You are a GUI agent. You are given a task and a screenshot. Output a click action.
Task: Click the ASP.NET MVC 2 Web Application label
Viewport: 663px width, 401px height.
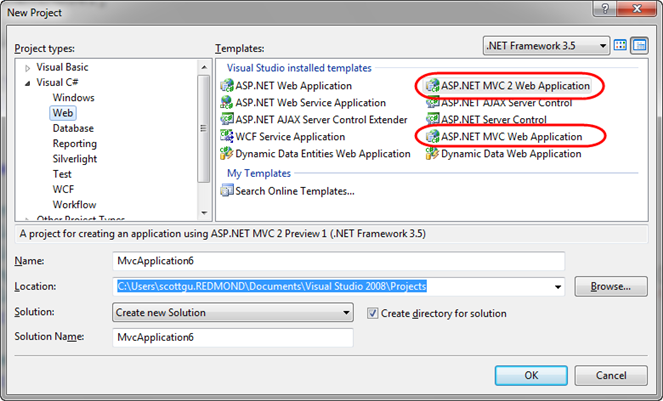coord(515,86)
